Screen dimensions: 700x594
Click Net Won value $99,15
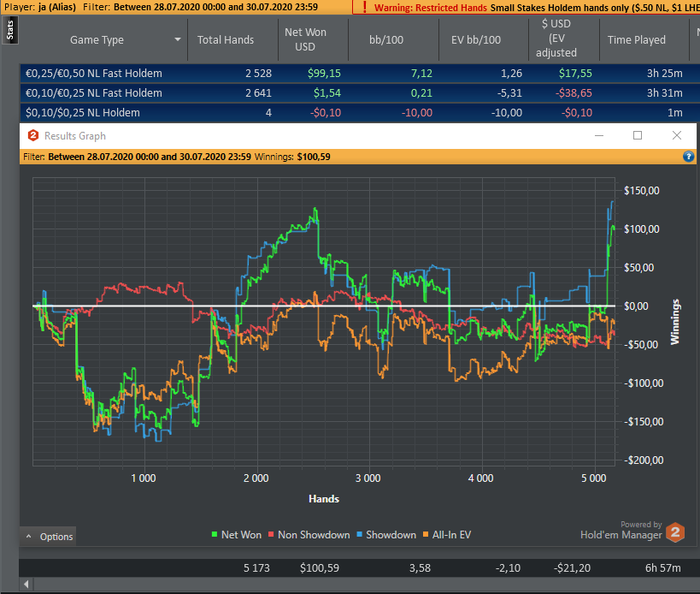click(324, 73)
